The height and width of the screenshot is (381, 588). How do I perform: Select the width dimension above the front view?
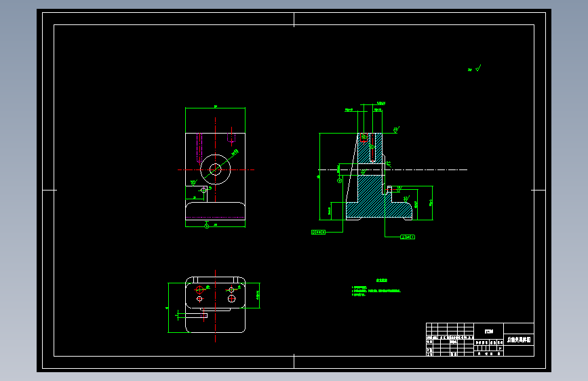215,107
